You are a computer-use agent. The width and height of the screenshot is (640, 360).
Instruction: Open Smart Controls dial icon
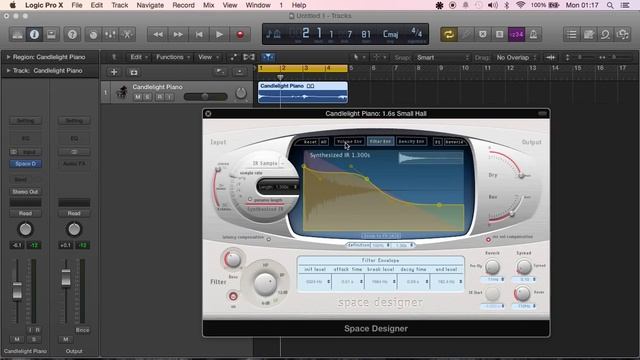pos(93,35)
